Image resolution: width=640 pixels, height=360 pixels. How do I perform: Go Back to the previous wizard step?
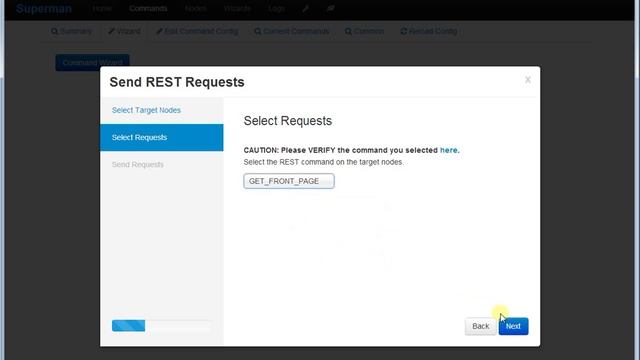click(480, 326)
